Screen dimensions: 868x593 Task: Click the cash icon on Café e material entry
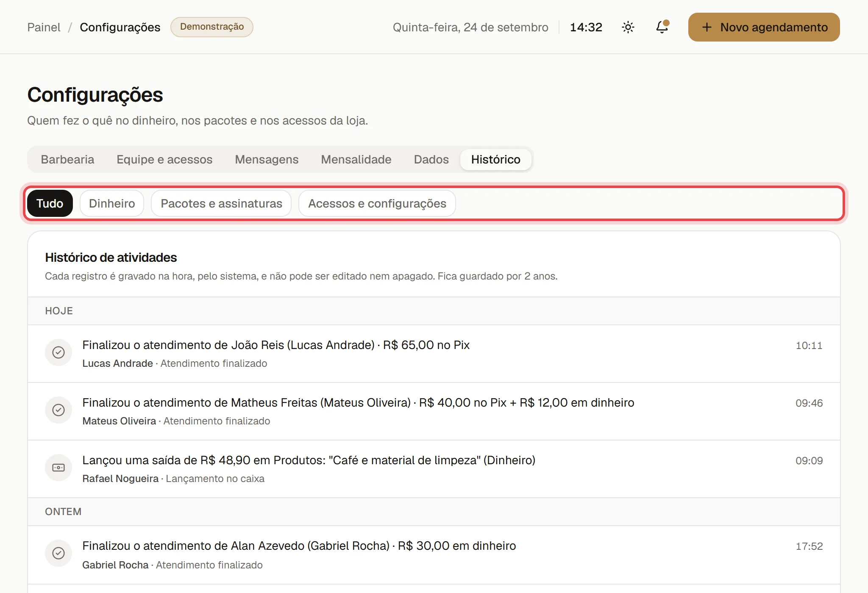click(58, 468)
